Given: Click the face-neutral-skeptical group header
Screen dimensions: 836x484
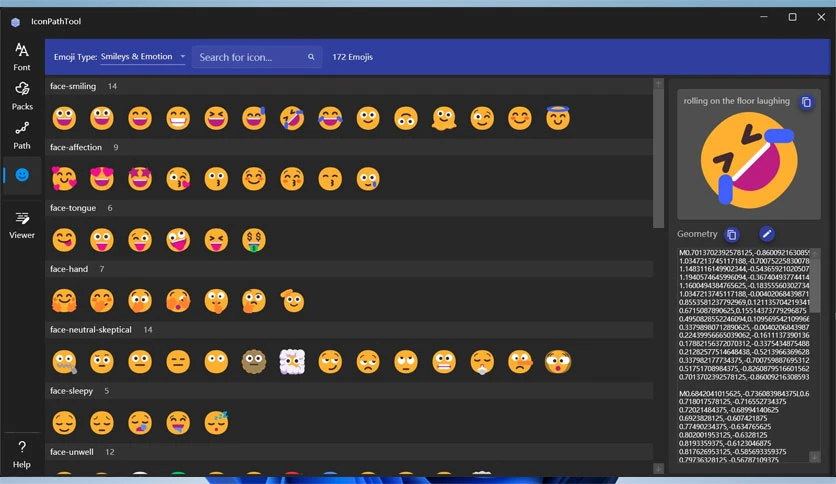Looking at the screenshot, I should [349, 330].
